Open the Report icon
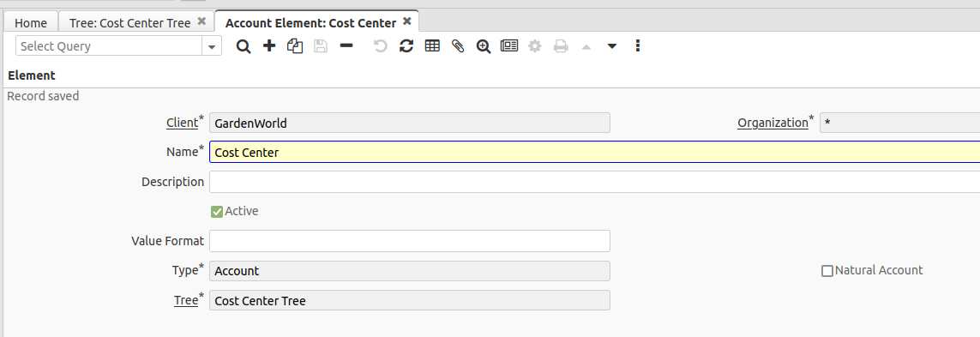The width and height of the screenshot is (980, 337). pos(509,45)
